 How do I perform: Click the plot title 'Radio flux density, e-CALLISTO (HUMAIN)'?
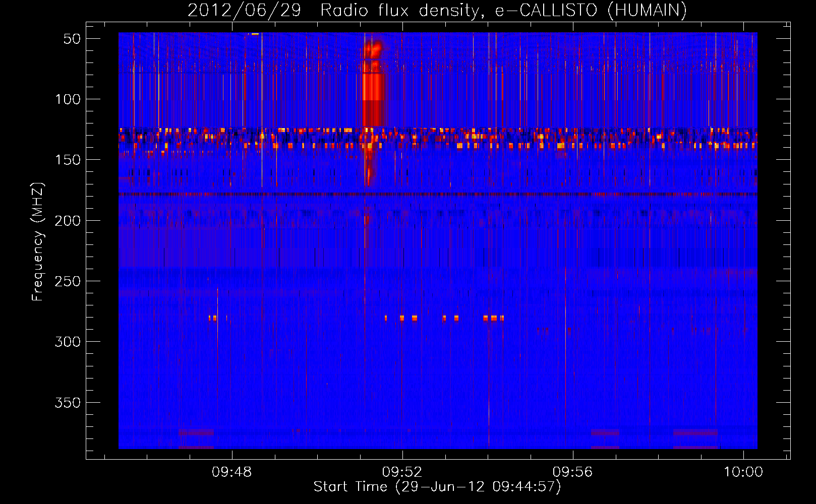[x=503, y=11]
